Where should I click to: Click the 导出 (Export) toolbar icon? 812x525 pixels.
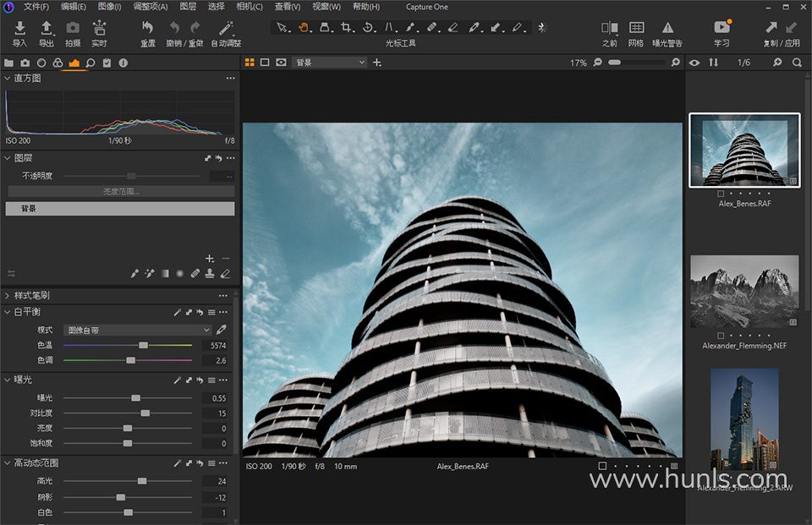(46, 28)
